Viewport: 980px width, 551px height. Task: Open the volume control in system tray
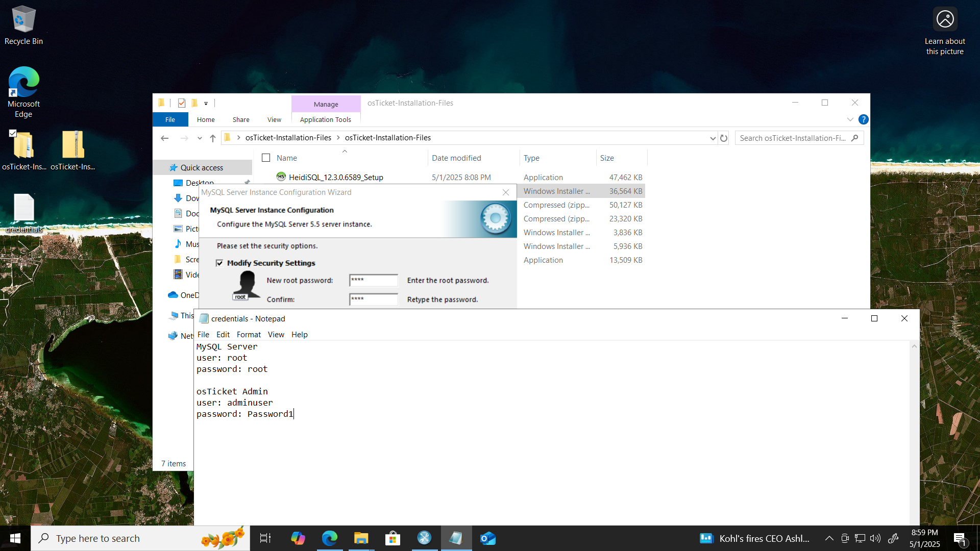[x=875, y=538]
